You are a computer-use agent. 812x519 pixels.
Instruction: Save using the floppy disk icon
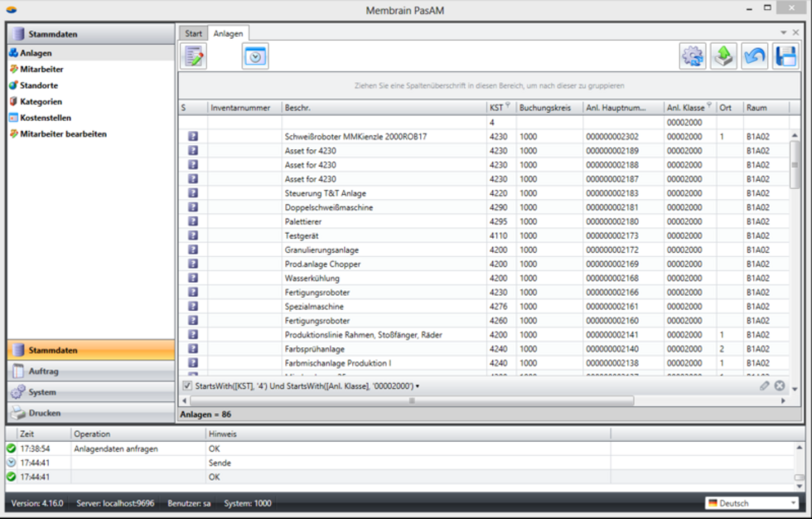(x=785, y=56)
